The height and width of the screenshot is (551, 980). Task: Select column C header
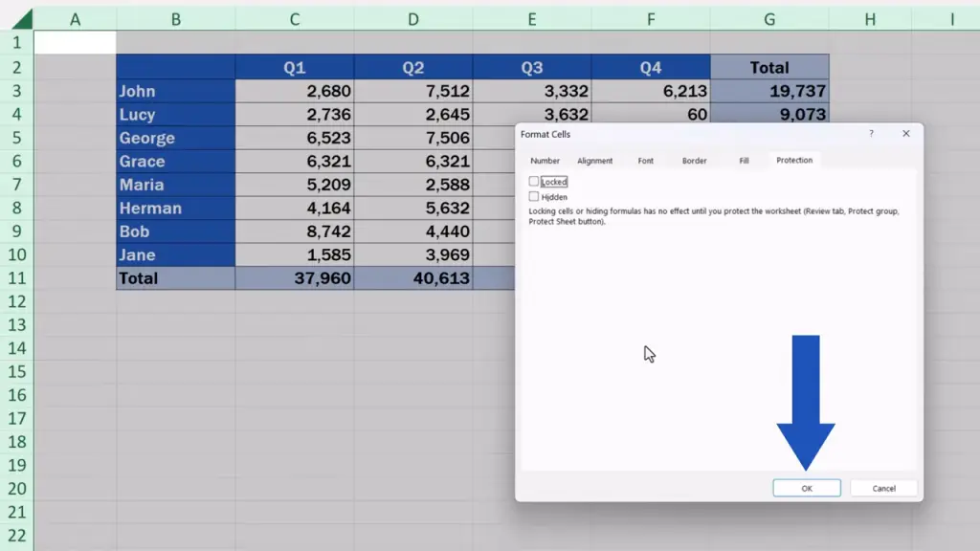click(294, 19)
